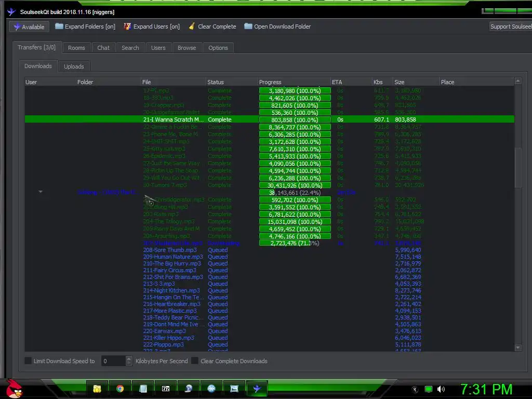Click the 30,431,926 (100.0%) progress bar
This screenshot has height=399, width=532.
point(295,185)
